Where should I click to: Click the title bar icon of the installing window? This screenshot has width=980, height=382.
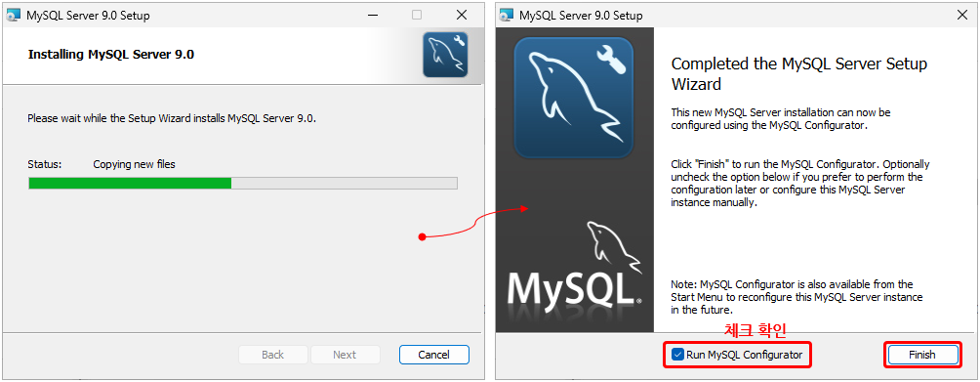click(x=13, y=15)
